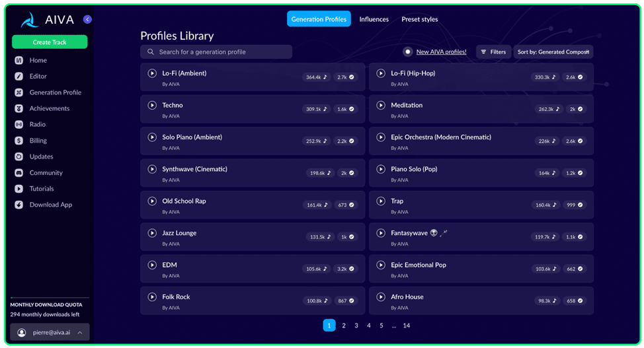Click the Create Track button
Image resolution: width=644 pixels, height=348 pixels.
[50, 42]
